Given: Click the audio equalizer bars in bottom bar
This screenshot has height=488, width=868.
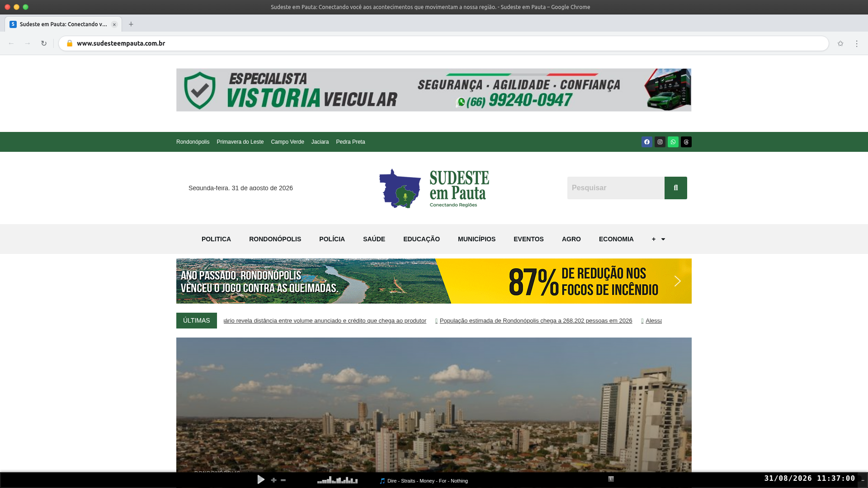Looking at the screenshot, I should tap(337, 480).
